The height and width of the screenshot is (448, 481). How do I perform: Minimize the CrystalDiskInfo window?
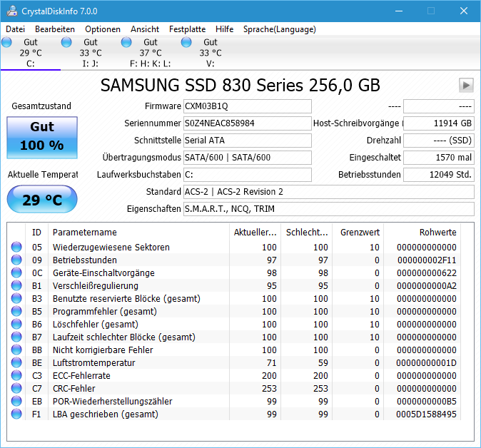tap(399, 11)
